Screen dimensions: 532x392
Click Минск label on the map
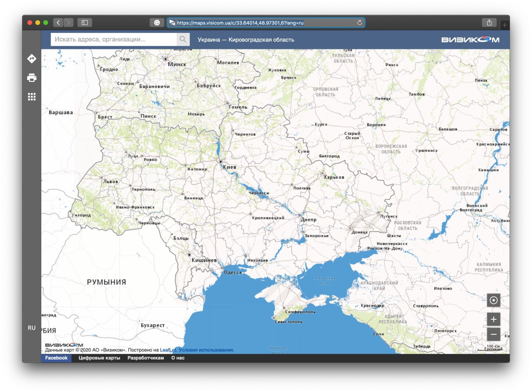177,64
